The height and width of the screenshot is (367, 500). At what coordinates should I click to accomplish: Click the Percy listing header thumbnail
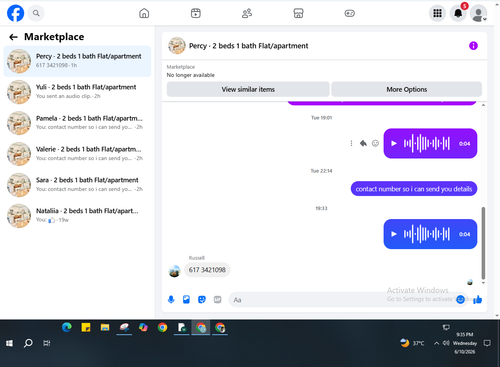click(177, 46)
